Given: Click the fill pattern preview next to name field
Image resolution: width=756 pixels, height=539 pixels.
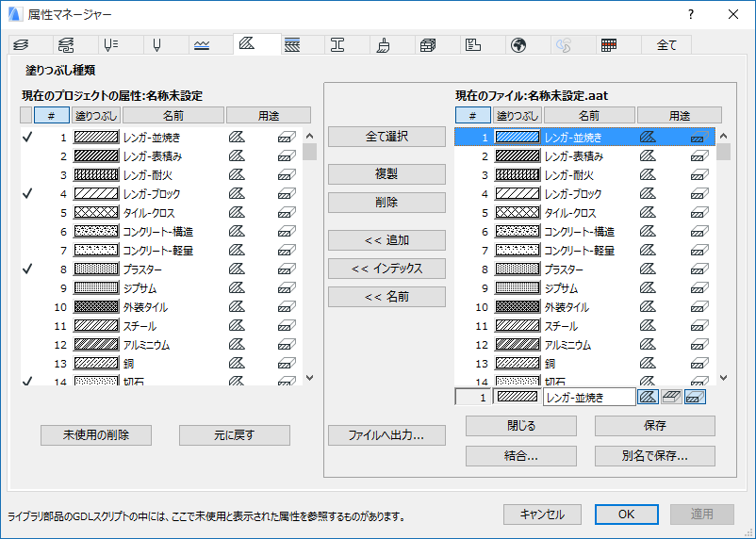Looking at the screenshot, I should [518, 397].
